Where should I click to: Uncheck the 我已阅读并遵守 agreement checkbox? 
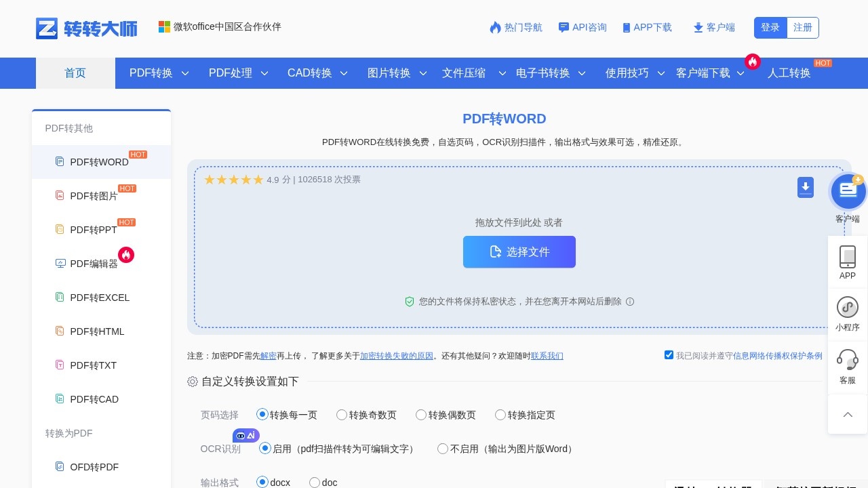click(x=669, y=354)
